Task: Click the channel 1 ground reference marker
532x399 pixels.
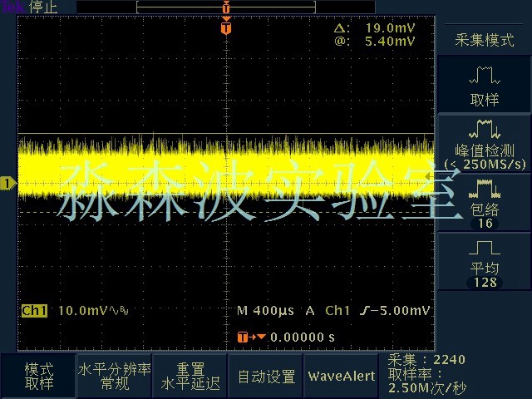Action: [x=7, y=184]
